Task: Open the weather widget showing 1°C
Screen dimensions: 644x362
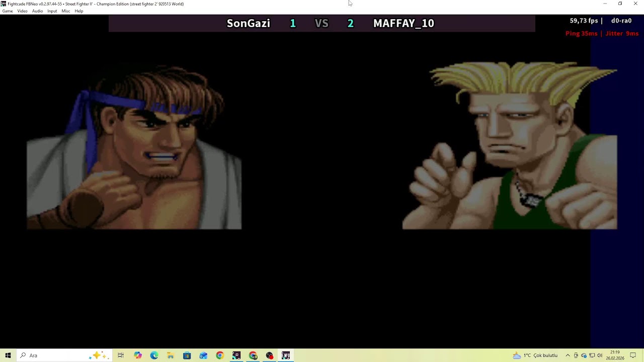Action: coord(535,355)
